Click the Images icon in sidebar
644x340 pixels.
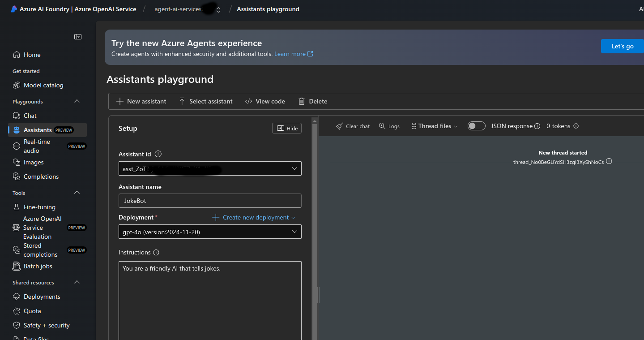pyautogui.click(x=17, y=162)
